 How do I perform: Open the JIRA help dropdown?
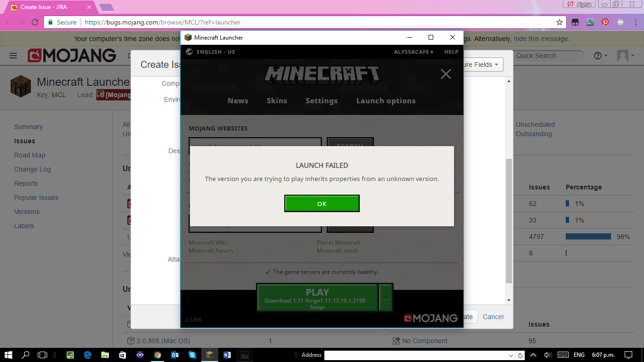tap(601, 56)
